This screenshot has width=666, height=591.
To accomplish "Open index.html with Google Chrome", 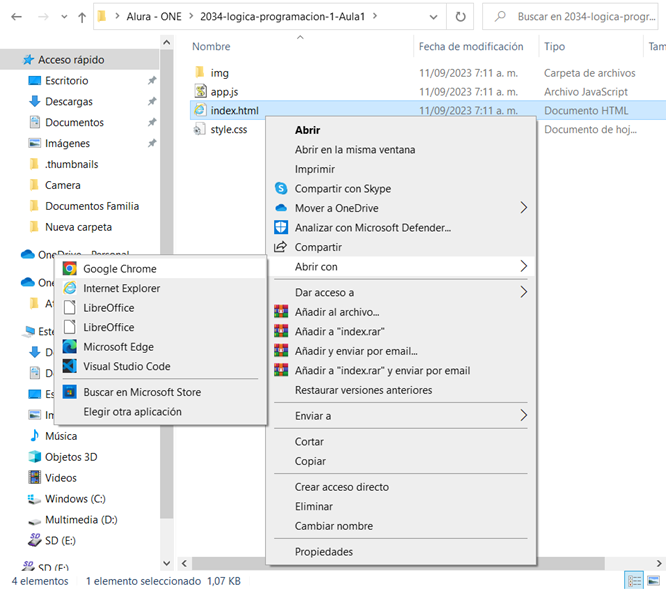I will pyautogui.click(x=119, y=269).
